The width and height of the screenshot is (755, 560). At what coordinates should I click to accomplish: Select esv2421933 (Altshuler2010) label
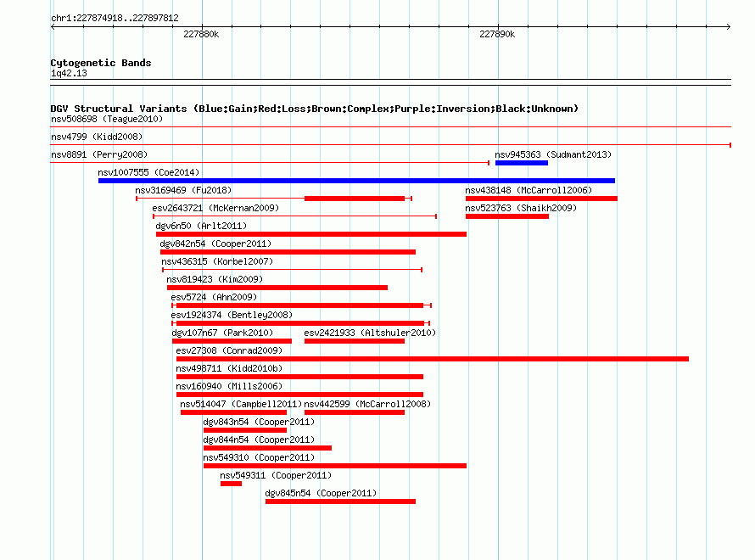tap(370, 333)
